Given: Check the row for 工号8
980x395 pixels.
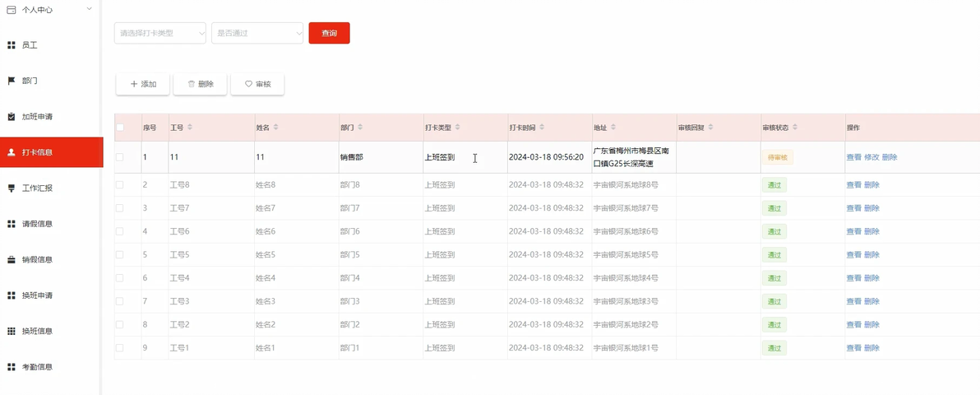Looking at the screenshot, I should click(120, 184).
